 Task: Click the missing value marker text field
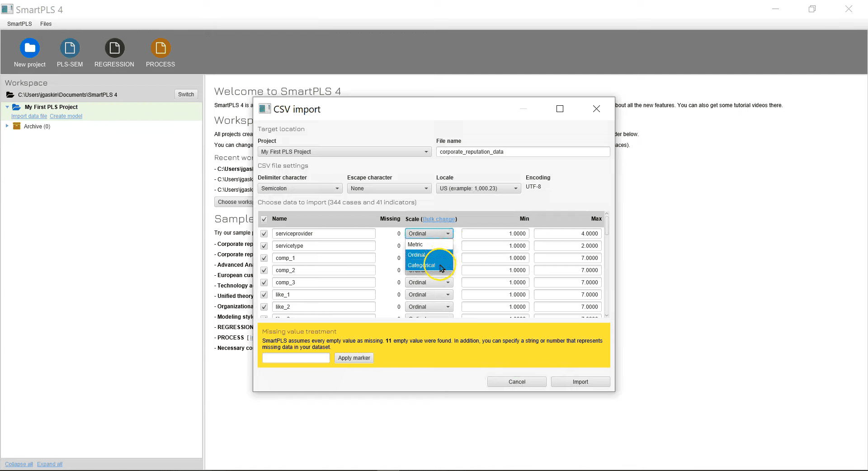[296, 358]
